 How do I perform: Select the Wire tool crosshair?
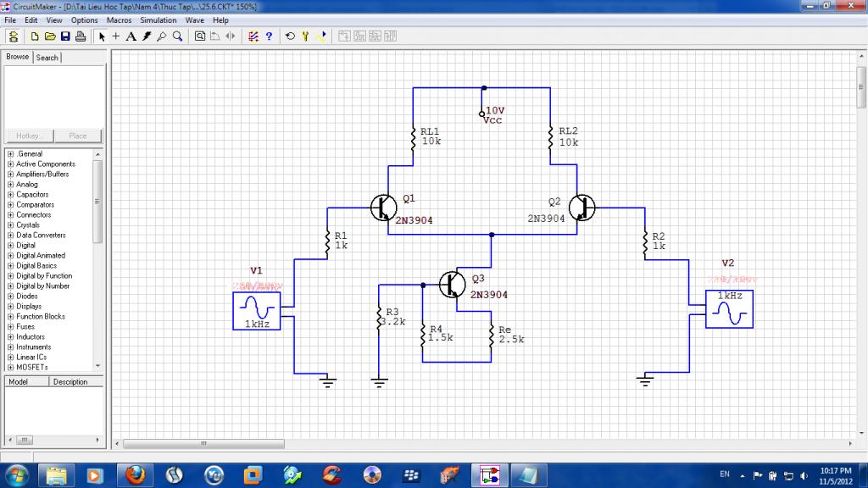pyautogui.click(x=116, y=36)
